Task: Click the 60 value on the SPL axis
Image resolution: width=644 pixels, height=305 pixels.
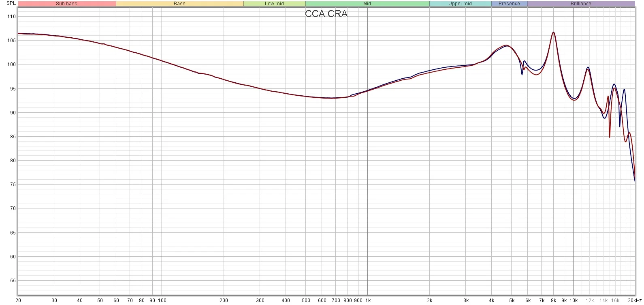Action: (13, 257)
